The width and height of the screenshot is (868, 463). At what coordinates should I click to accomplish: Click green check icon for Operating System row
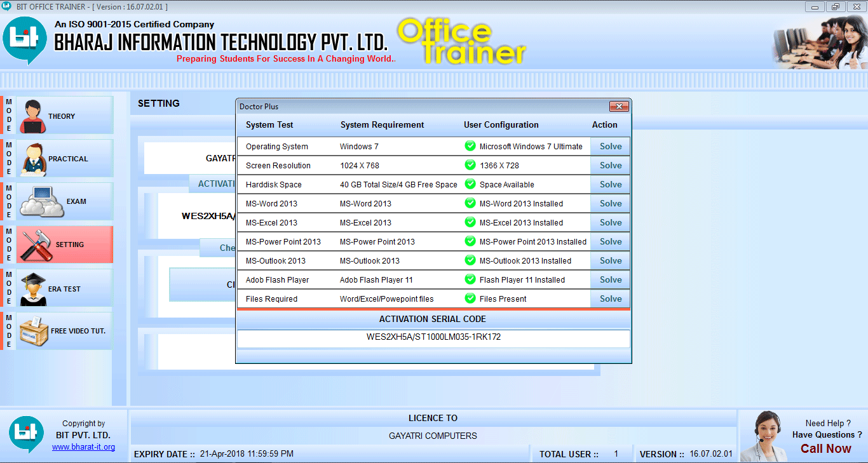click(x=470, y=146)
